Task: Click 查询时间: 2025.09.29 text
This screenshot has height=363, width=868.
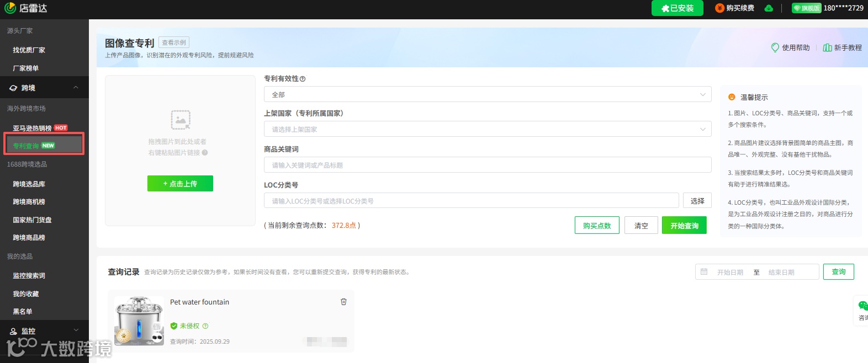Action: (200, 342)
